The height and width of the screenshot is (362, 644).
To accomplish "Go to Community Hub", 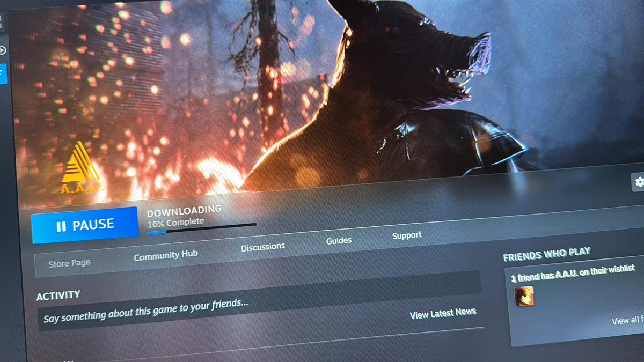I will click(x=166, y=255).
